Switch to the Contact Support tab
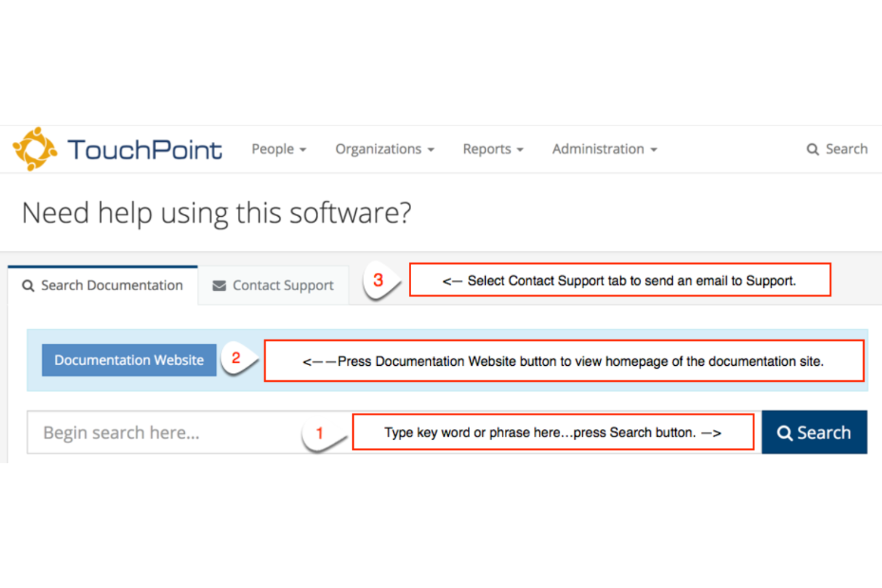 (274, 285)
